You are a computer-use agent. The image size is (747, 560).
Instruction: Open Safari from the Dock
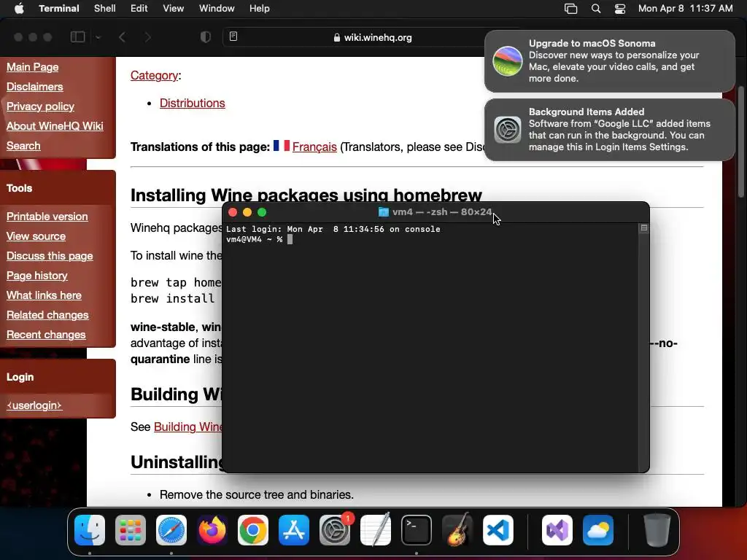click(x=171, y=530)
